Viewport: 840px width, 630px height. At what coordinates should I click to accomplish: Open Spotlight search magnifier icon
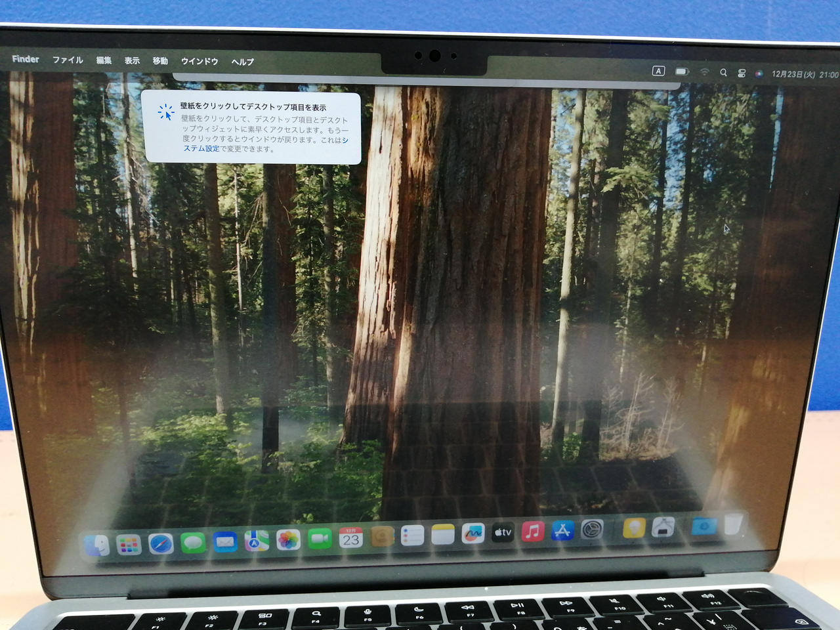[x=723, y=73]
